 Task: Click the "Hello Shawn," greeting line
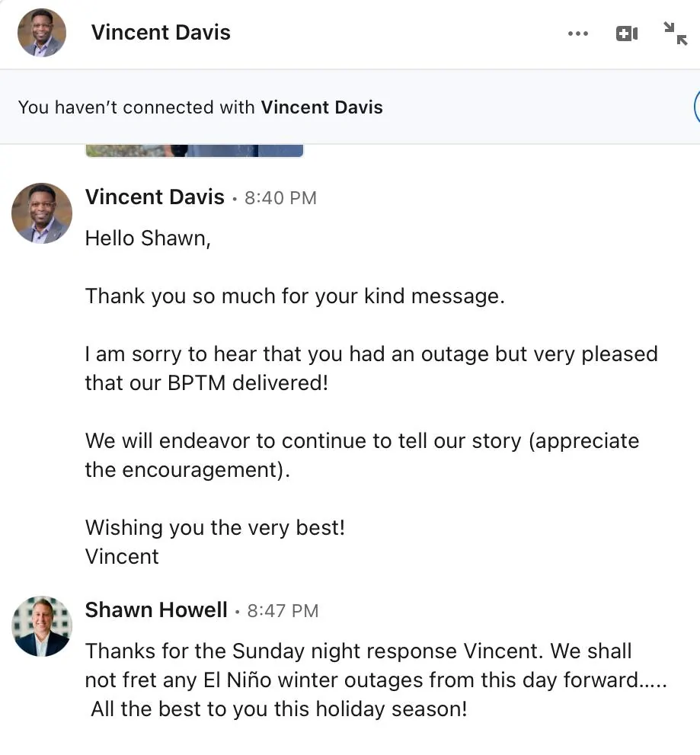[148, 238]
